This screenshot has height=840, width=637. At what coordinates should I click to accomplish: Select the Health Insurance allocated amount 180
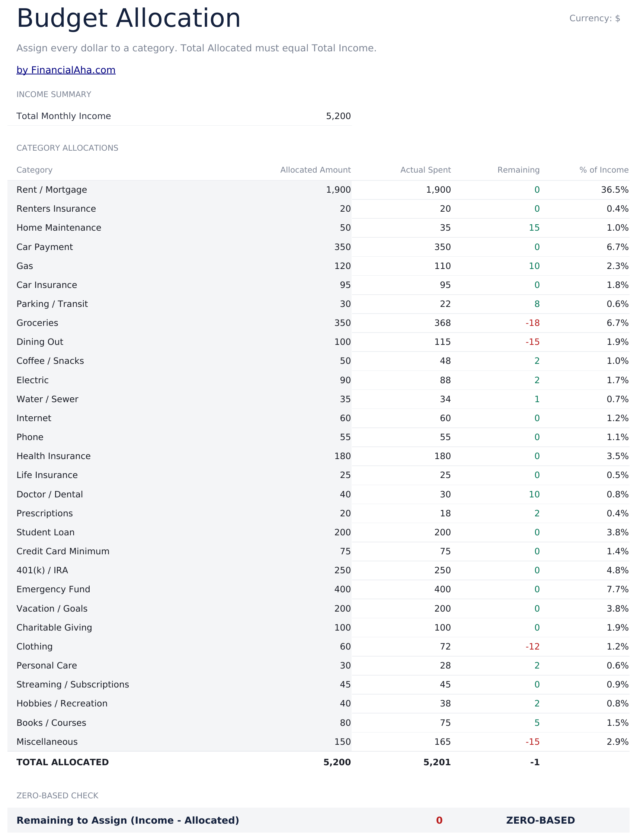[x=343, y=456]
